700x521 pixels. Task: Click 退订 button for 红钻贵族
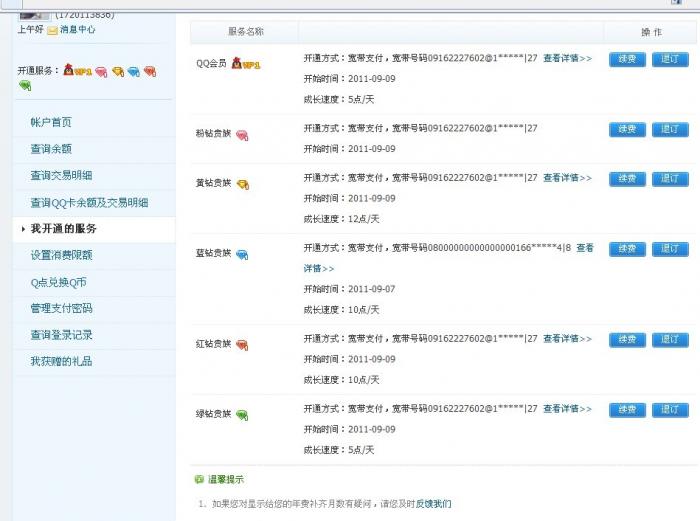[x=670, y=340]
